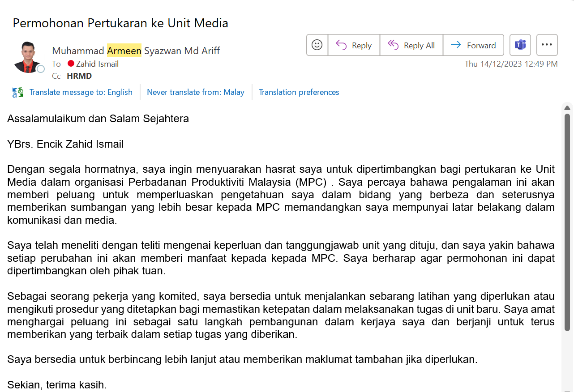Open the HRMD recipient in Cc
Viewport: 574px width, 392px height.
tap(79, 76)
